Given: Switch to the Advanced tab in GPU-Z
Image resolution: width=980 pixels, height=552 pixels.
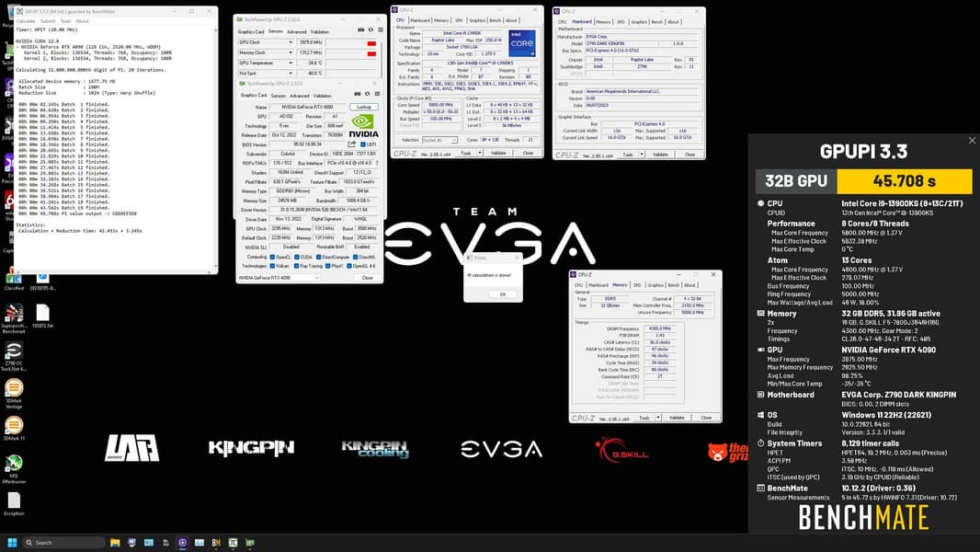Looking at the screenshot, I should 300,96.
